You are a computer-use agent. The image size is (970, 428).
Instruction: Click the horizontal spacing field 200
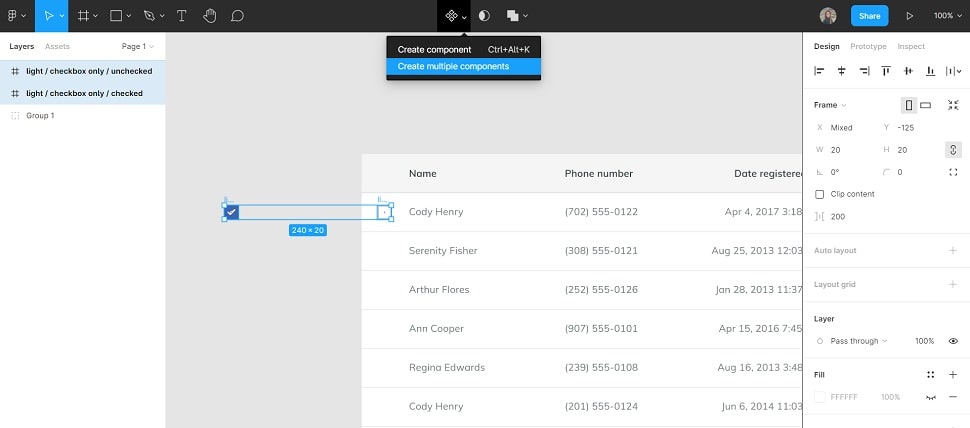coord(845,216)
